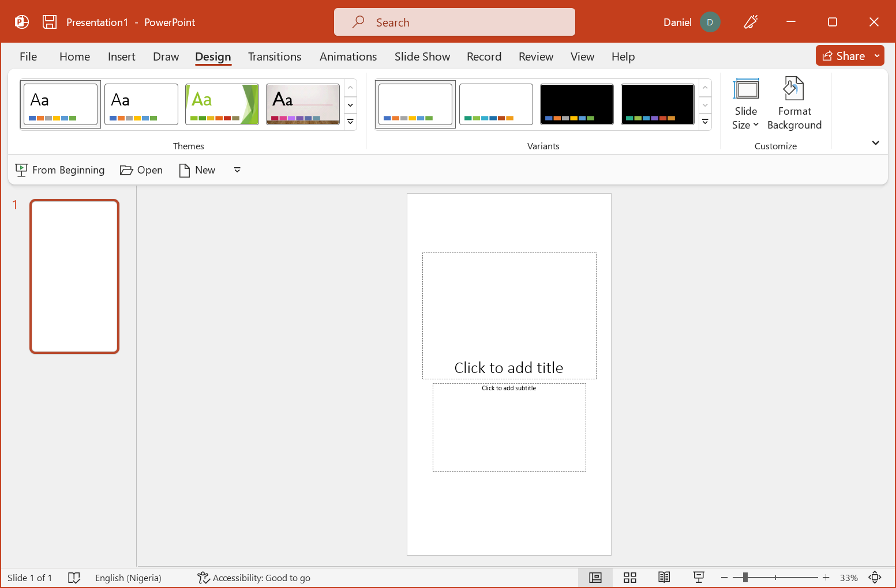Click Fit slide to current window icon

click(x=875, y=578)
